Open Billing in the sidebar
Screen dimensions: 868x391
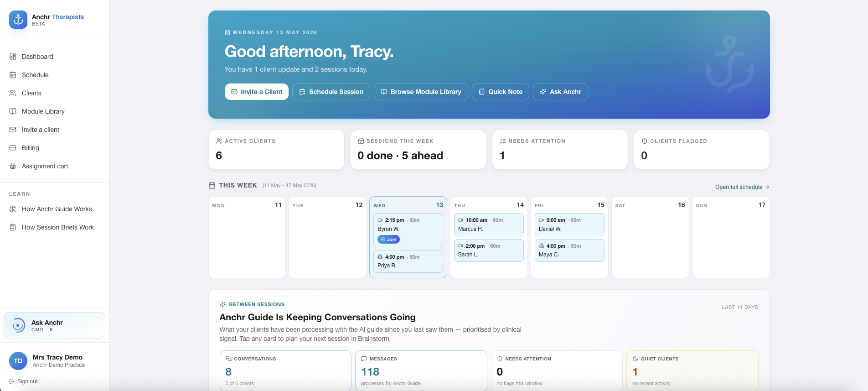tap(54, 148)
